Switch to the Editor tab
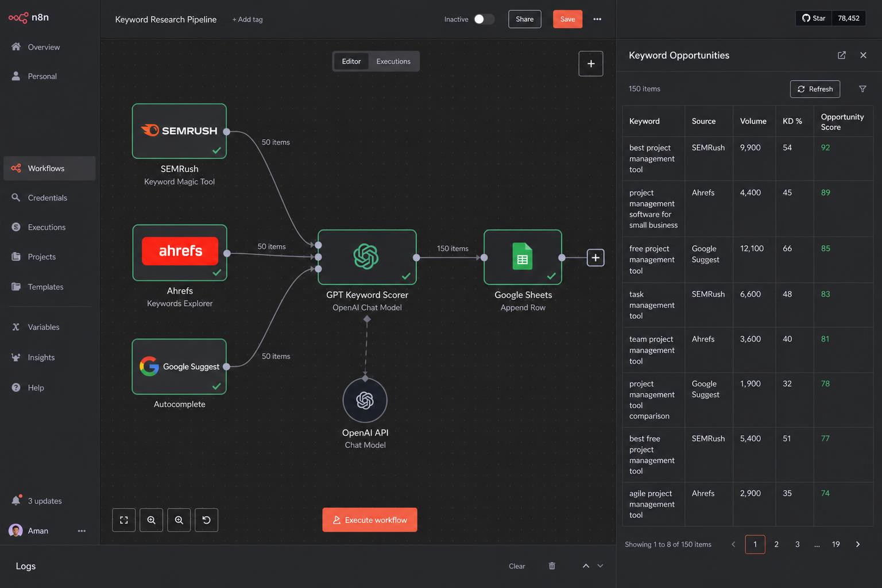 click(351, 61)
